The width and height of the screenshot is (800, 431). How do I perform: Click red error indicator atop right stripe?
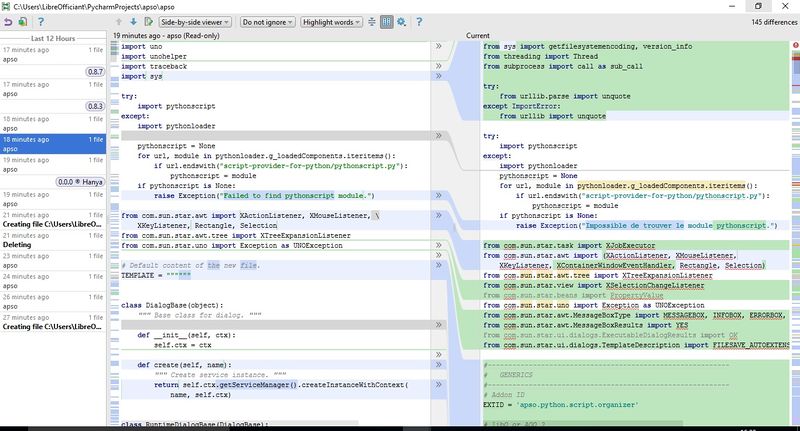[795, 45]
